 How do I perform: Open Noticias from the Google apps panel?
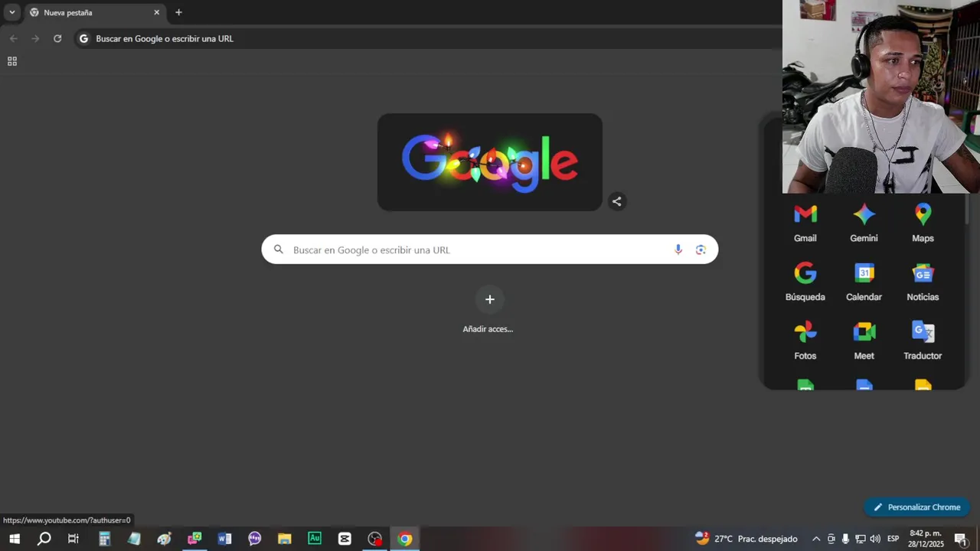[x=923, y=282]
